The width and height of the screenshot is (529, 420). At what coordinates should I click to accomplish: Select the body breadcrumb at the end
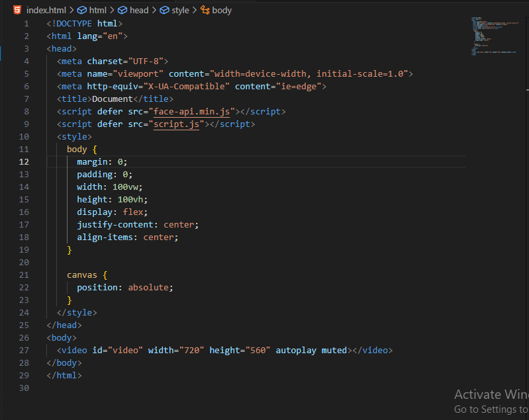[222, 11]
